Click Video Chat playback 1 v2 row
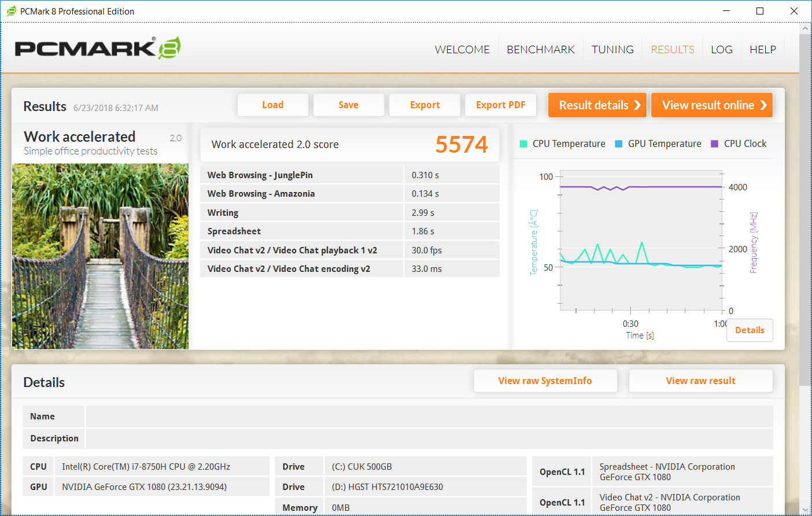This screenshot has height=516, width=812. click(x=350, y=250)
